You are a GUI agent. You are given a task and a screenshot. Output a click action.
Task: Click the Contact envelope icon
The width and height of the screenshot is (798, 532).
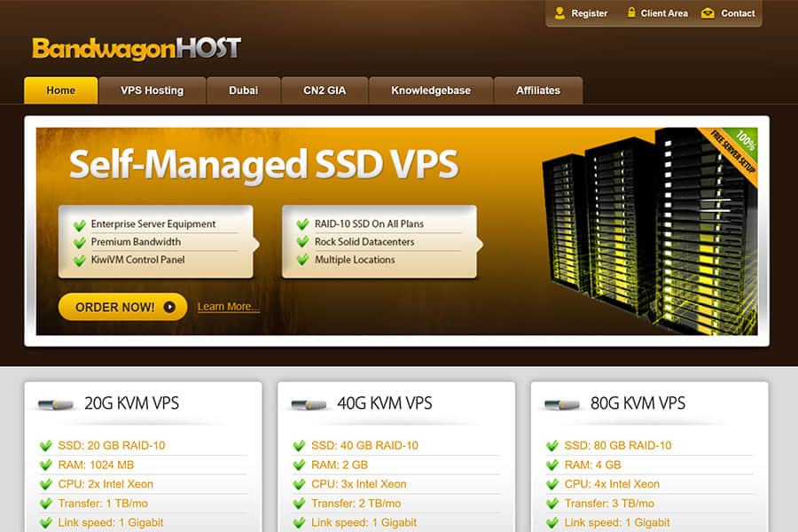(x=708, y=13)
